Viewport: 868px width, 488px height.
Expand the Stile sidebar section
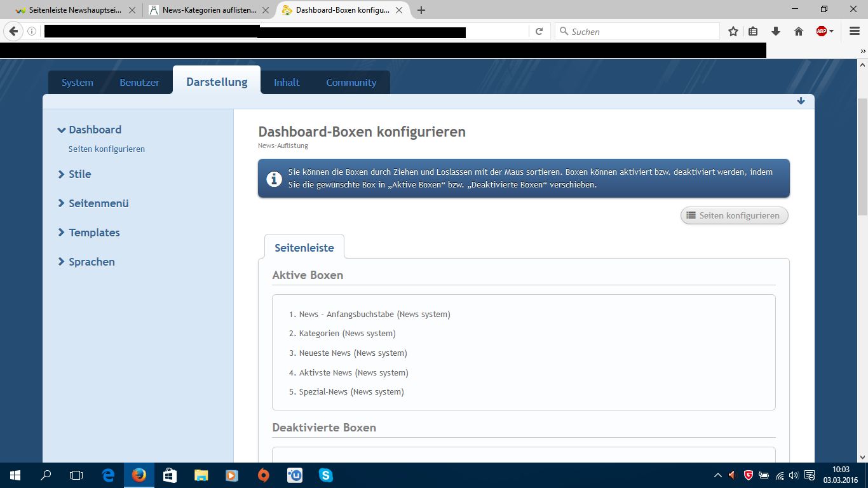79,174
